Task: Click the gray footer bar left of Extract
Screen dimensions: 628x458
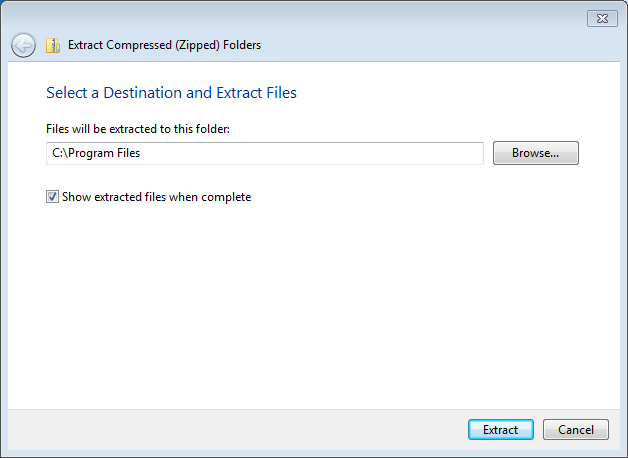Action: point(236,430)
